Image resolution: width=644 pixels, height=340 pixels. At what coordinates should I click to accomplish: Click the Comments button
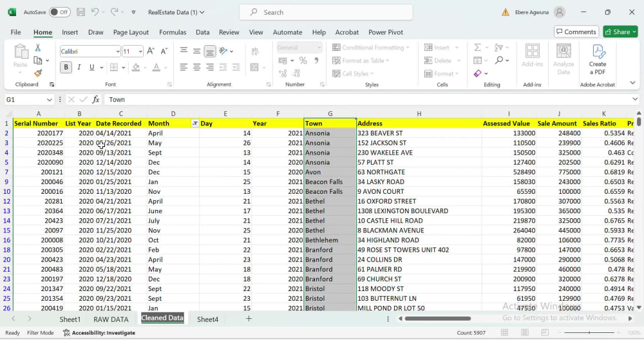point(576,32)
